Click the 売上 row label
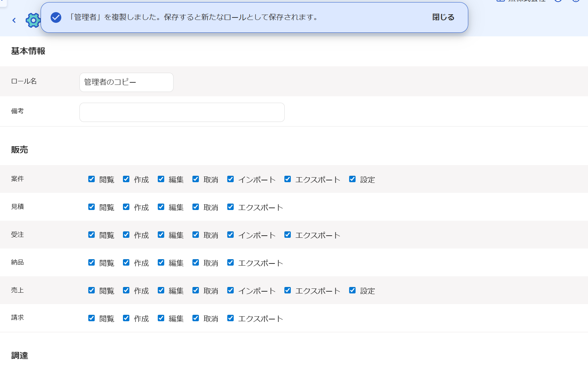This screenshot has height=369, width=588. point(17,290)
